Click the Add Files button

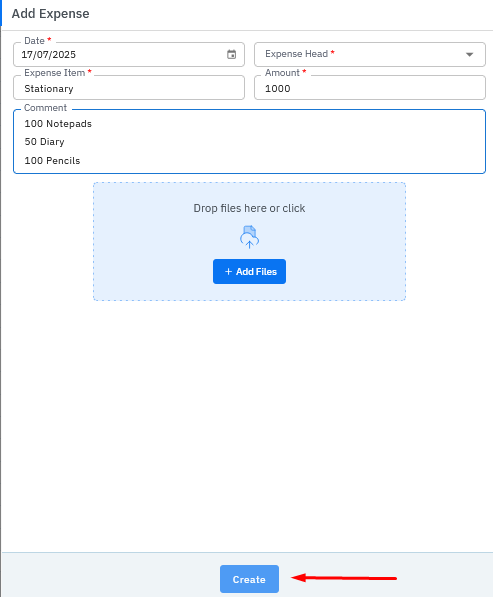tap(249, 271)
